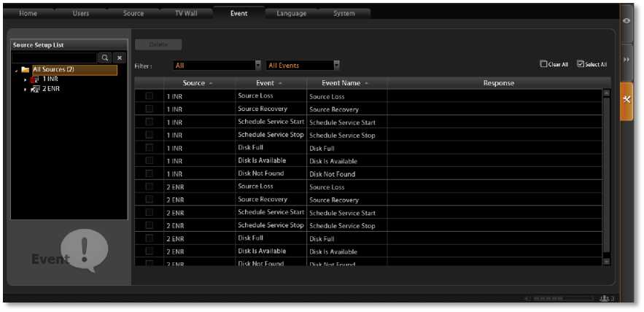Viewport: 644px width, 312px height.
Task: Clear the source search with the X icon
Action: (120, 57)
